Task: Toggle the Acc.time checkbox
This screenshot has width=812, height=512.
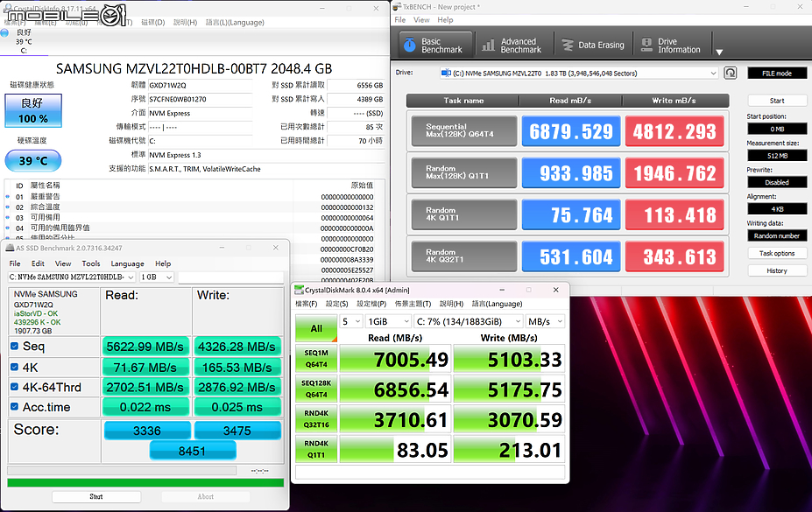Action: point(15,406)
